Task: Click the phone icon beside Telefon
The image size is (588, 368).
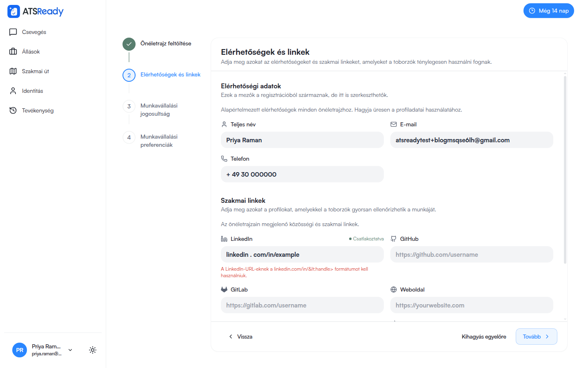Action: [x=224, y=159]
